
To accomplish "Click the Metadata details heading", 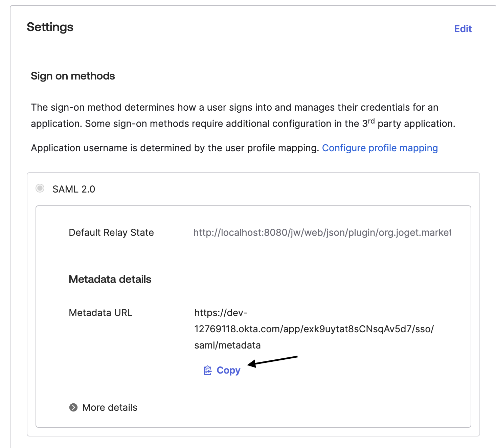I will pos(110,279).
